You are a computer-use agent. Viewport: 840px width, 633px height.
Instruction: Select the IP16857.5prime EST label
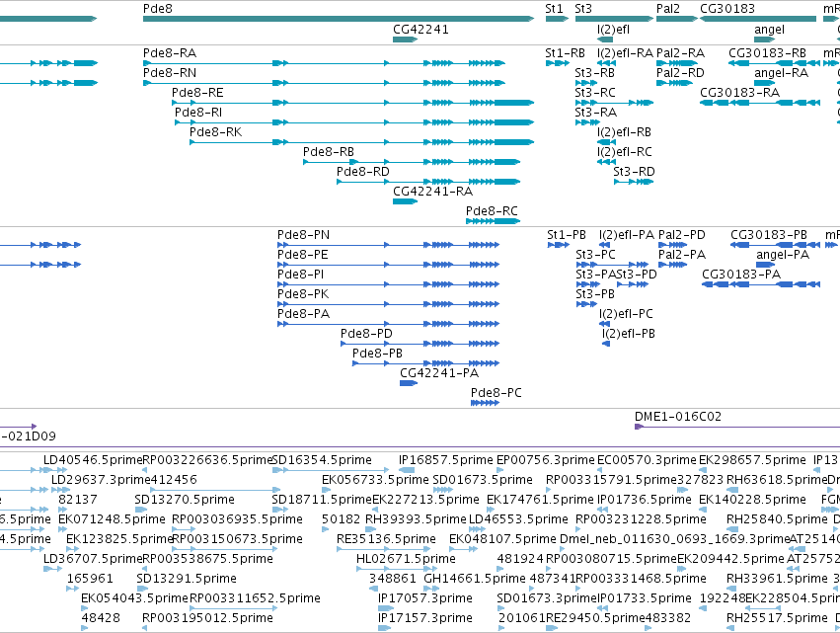[446, 460]
